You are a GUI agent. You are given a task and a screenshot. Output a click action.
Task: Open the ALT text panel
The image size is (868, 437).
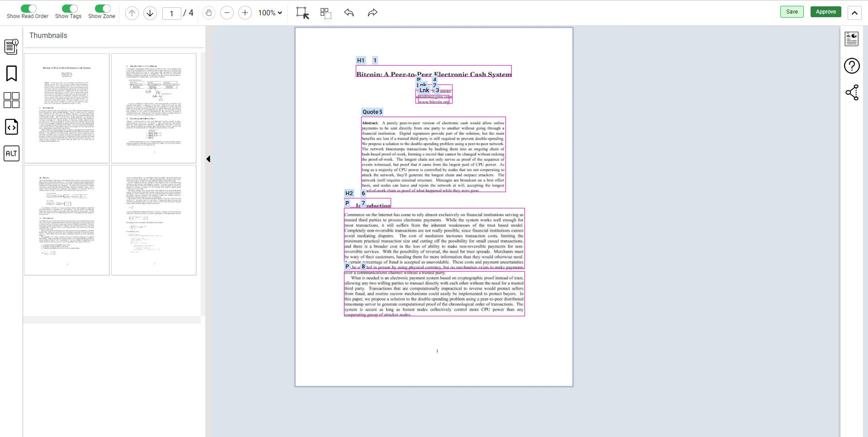[11, 153]
